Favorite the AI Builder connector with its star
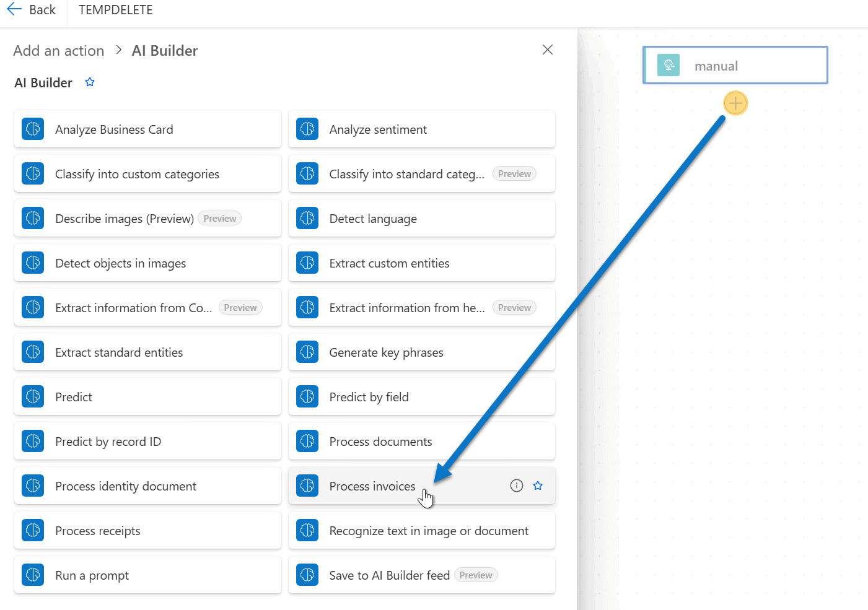Screen dimensions: 868x610 [90, 82]
